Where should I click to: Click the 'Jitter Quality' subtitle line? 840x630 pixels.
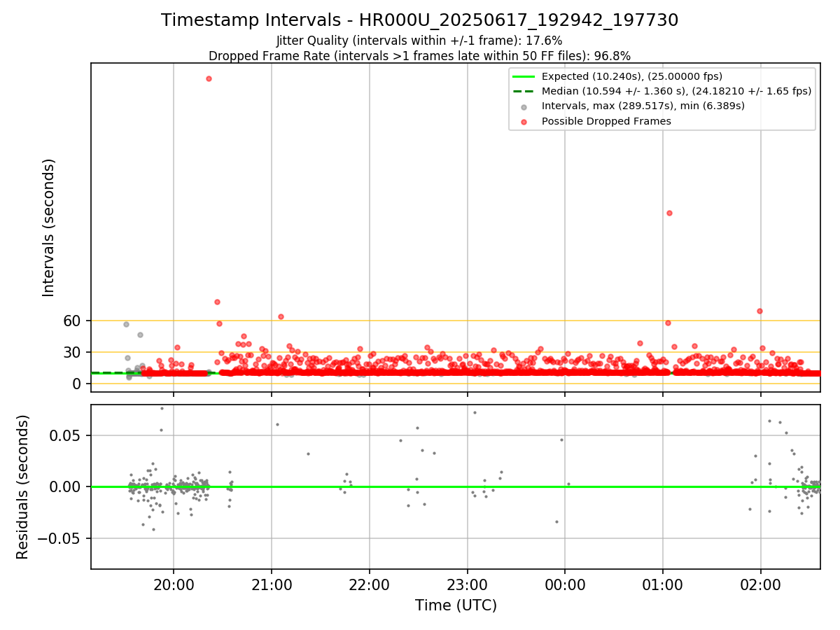419,41
